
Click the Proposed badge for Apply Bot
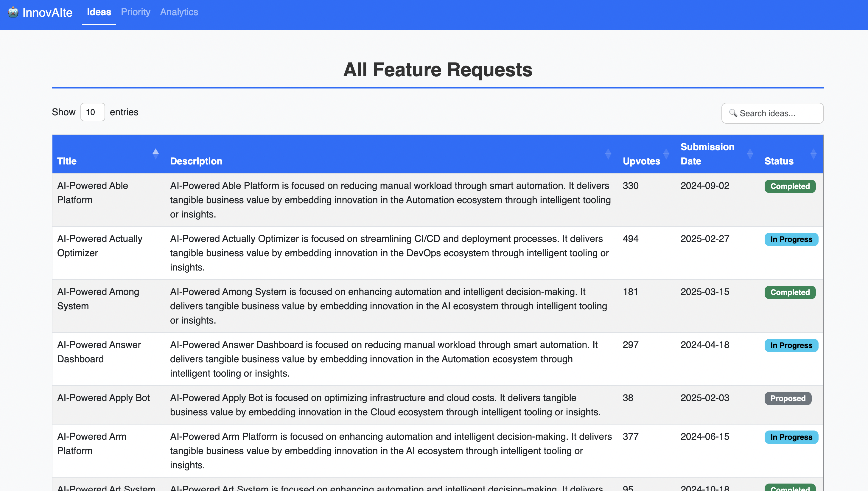click(x=788, y=398)
